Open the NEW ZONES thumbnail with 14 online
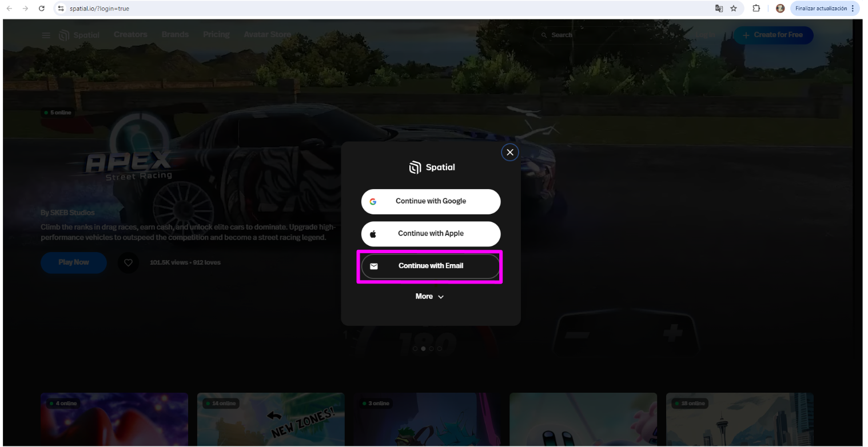This screenshot has height=447, width=868. click(x=271, y=420)
